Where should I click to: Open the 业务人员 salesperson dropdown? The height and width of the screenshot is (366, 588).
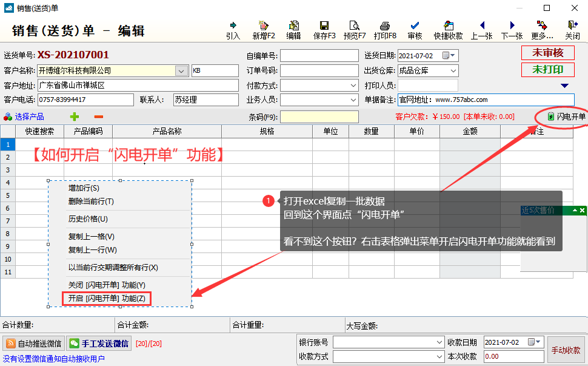pos(353,100)
